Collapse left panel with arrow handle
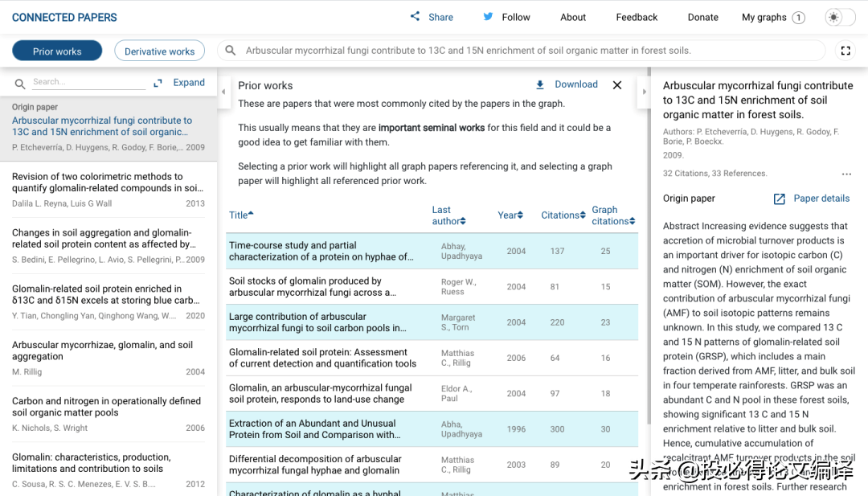 (223, 92)
